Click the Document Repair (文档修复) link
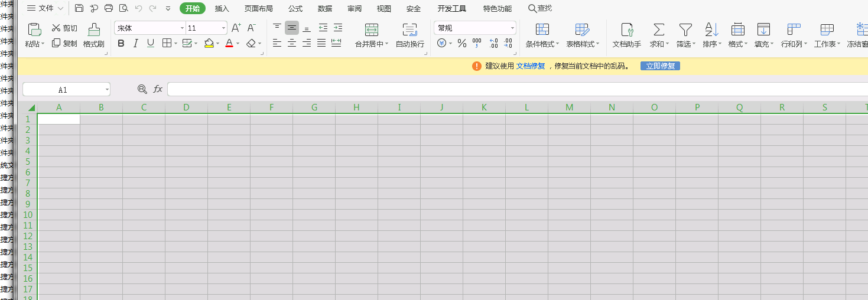 click(531, 66)
